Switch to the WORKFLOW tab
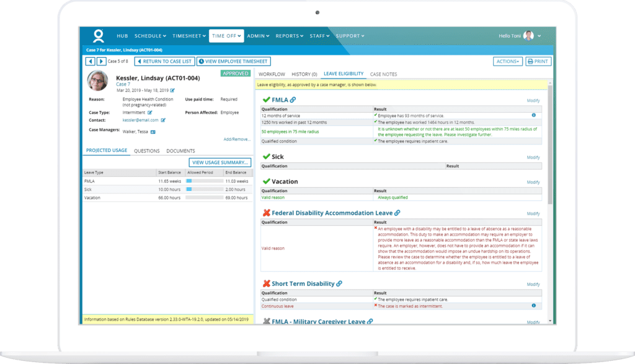Image resolution: width=635 pixels, height=364 pixels. click(273, 74)
